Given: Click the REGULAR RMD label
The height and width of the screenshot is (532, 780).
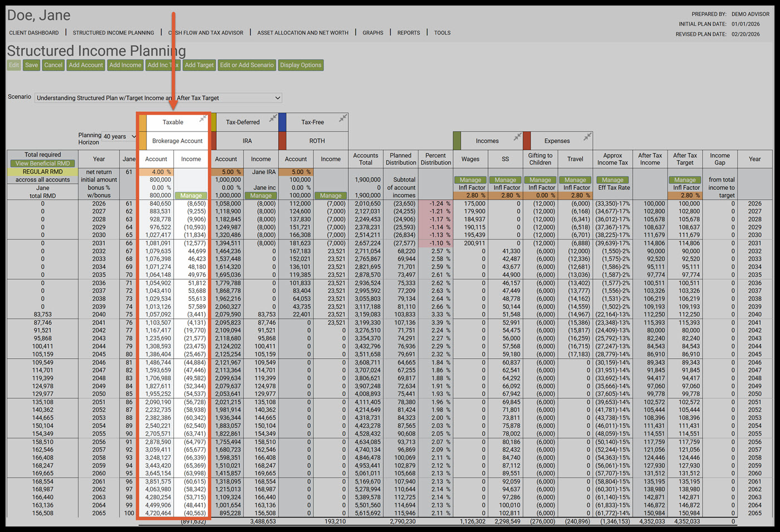Looking at the screenshot, I should 43,172.
